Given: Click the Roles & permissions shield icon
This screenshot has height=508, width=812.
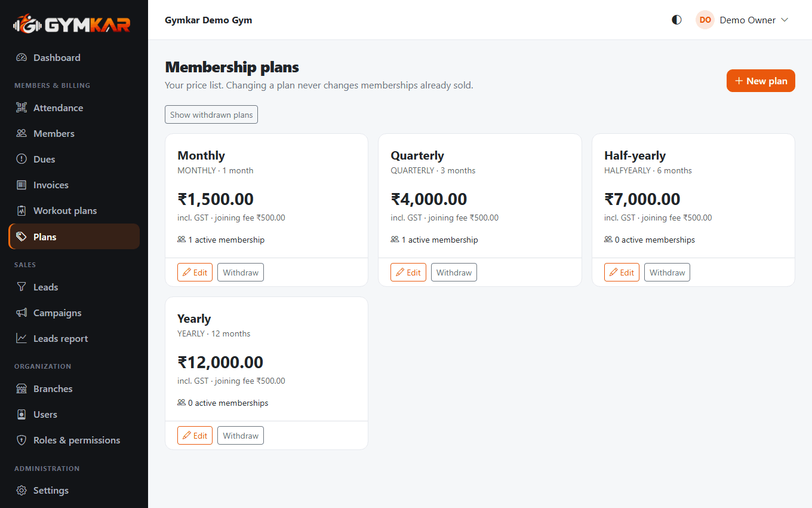Looking at the screenshot, I should [x=21, y=440].
